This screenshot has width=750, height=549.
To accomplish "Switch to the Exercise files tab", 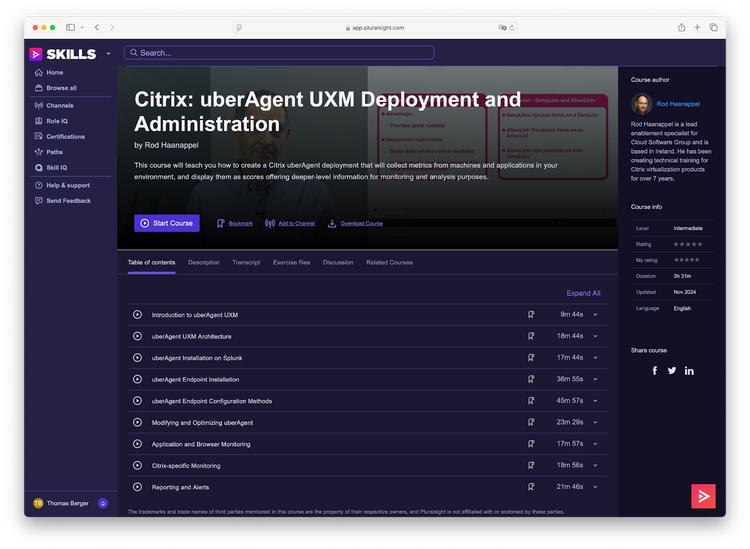I will point(291,263).
